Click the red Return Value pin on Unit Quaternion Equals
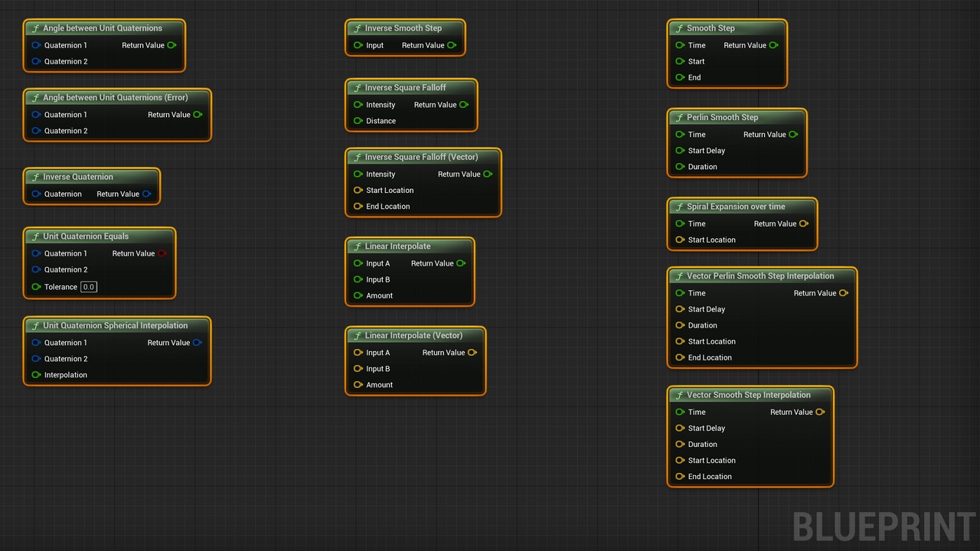This screenshot has width=980, height=551. (x=162, y=253)
